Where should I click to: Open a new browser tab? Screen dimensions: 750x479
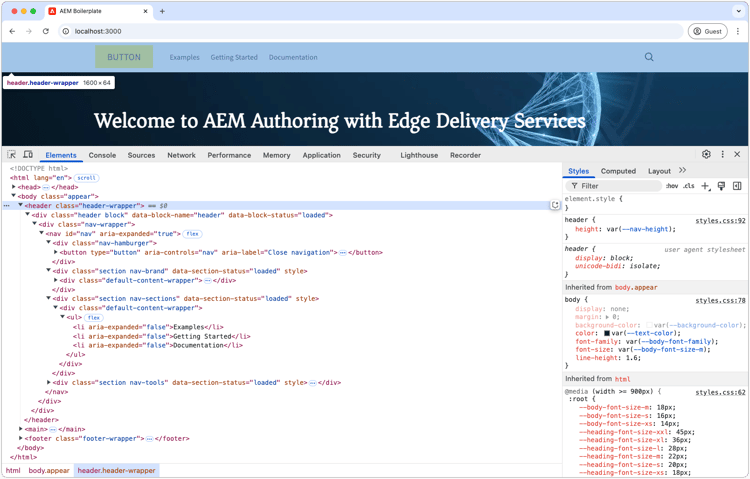162,11
